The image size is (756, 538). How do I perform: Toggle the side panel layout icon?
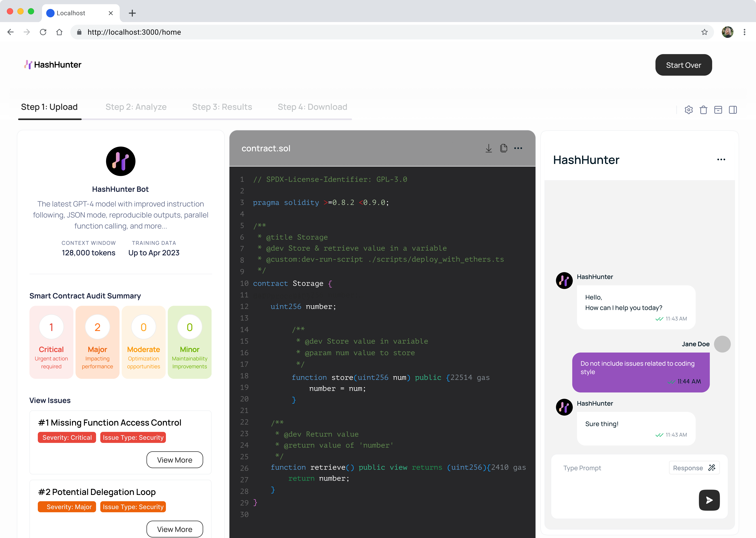[x=733, y=110]
